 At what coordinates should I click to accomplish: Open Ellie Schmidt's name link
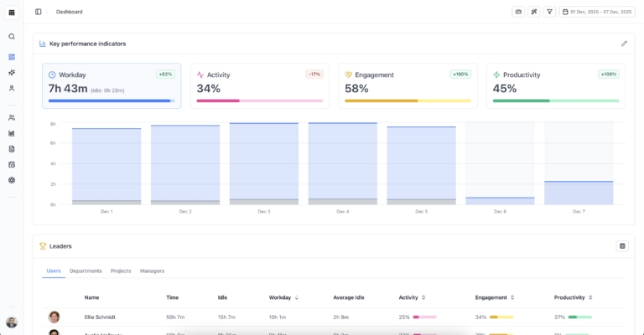pyautogui.click(x=100, y=317)
